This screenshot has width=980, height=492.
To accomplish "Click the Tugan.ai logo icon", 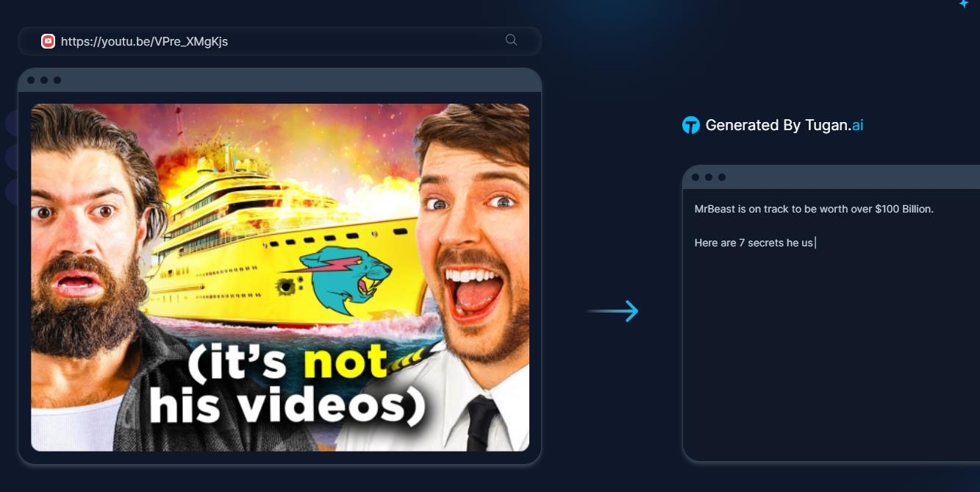I will (690, 125).
